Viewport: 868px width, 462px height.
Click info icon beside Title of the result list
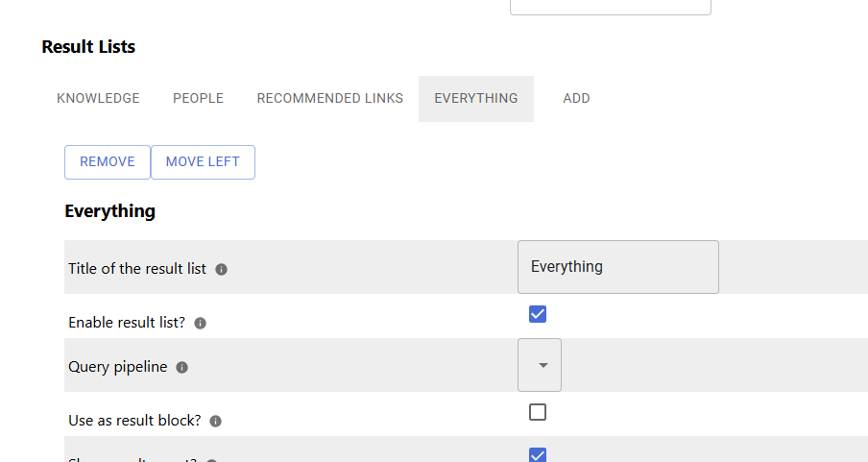click(222, 269)
